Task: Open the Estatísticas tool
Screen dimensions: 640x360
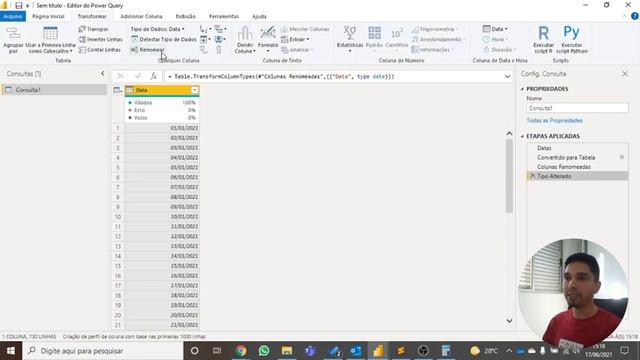Action: [350, 39]
